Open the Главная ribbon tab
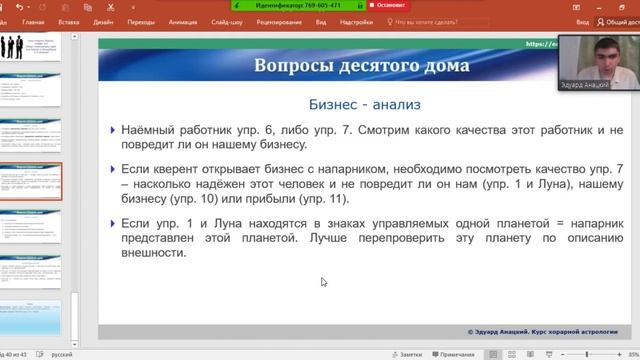The image size is (640, 360). click(33, 22)
